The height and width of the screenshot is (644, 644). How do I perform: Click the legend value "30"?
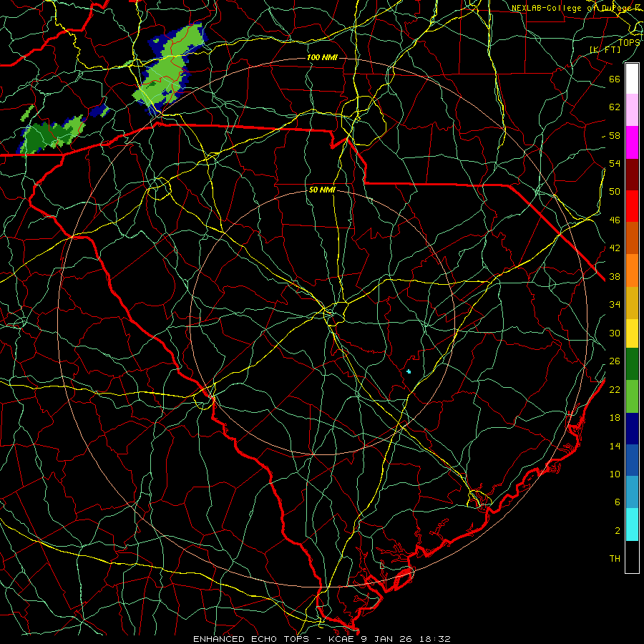[615, 333]
